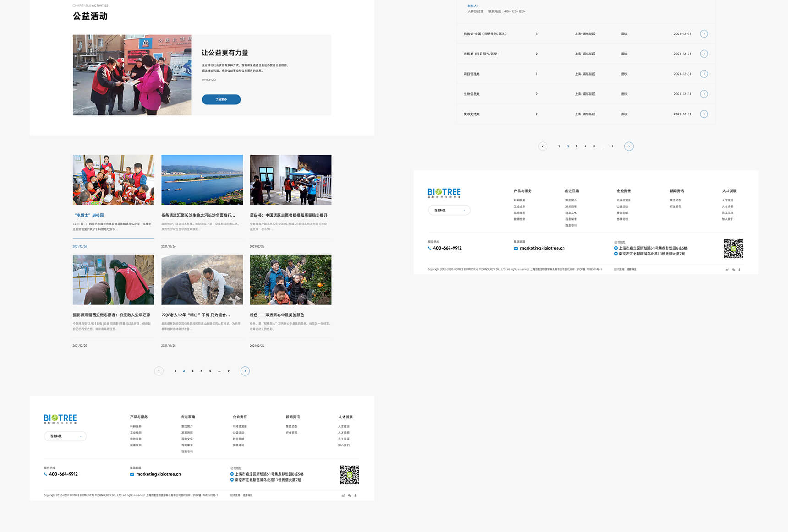Click featured photo of volunteers in red vests
Screen dimensions: 788x532
click(132, 75)
